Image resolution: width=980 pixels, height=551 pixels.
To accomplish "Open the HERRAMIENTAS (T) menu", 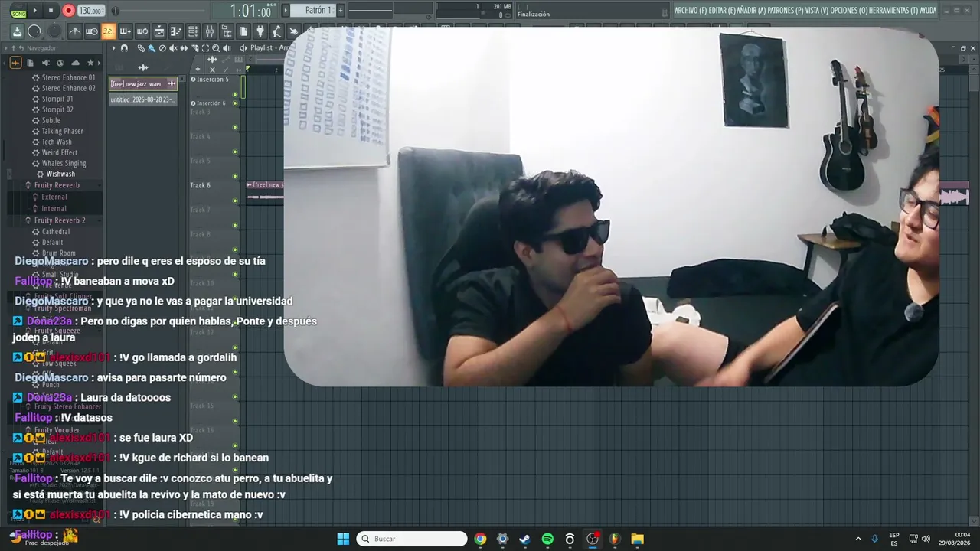I will click(893, 11).
